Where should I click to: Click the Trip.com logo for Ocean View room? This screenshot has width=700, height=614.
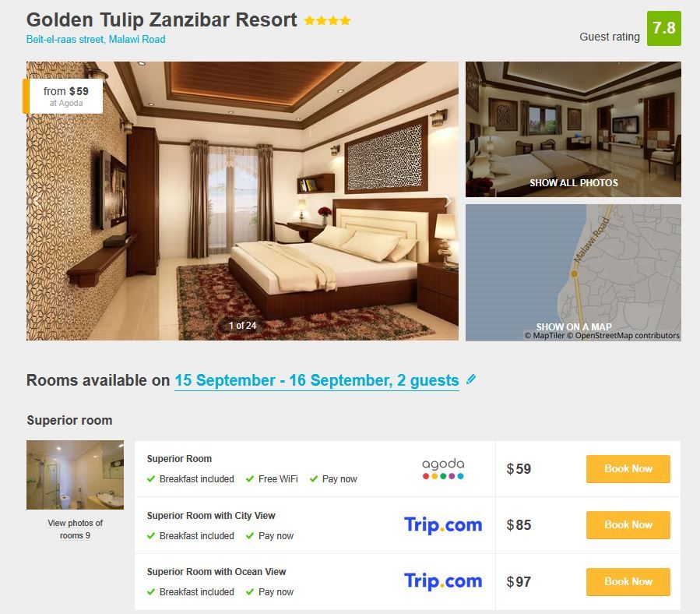[x=443, y=581]
